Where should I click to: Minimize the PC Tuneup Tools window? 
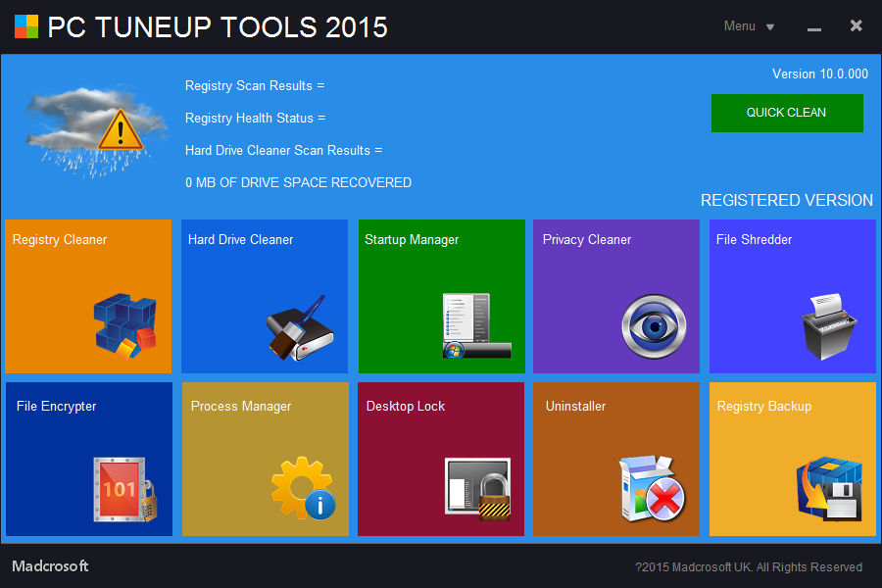(814, 29)
